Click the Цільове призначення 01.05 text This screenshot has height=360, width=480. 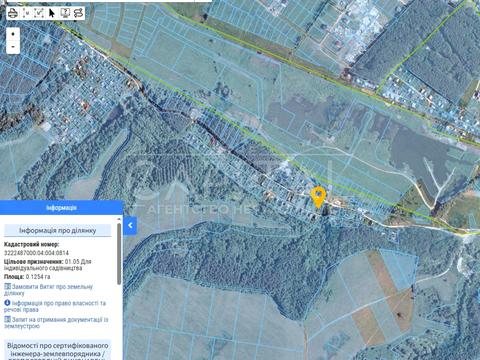(48, 265)
